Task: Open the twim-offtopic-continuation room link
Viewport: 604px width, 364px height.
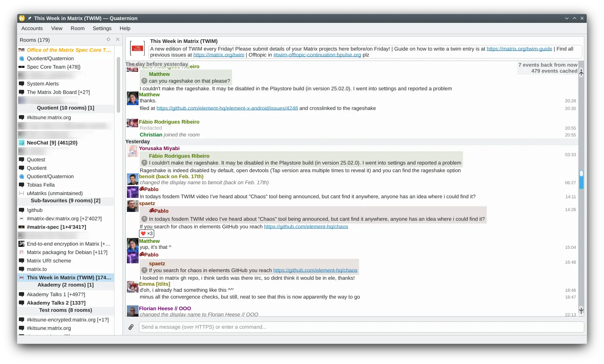Action: [317, 55]
